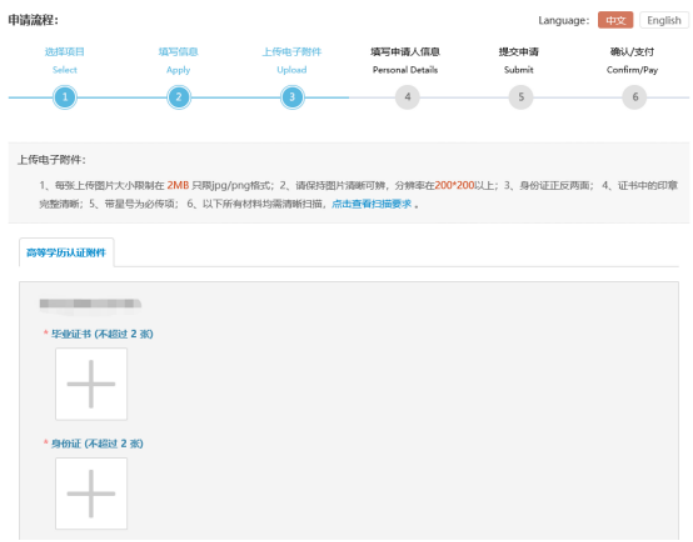Click step 6 Confirm/Pay circle
This screenshot has width=693, height=542.
point(632,97)
